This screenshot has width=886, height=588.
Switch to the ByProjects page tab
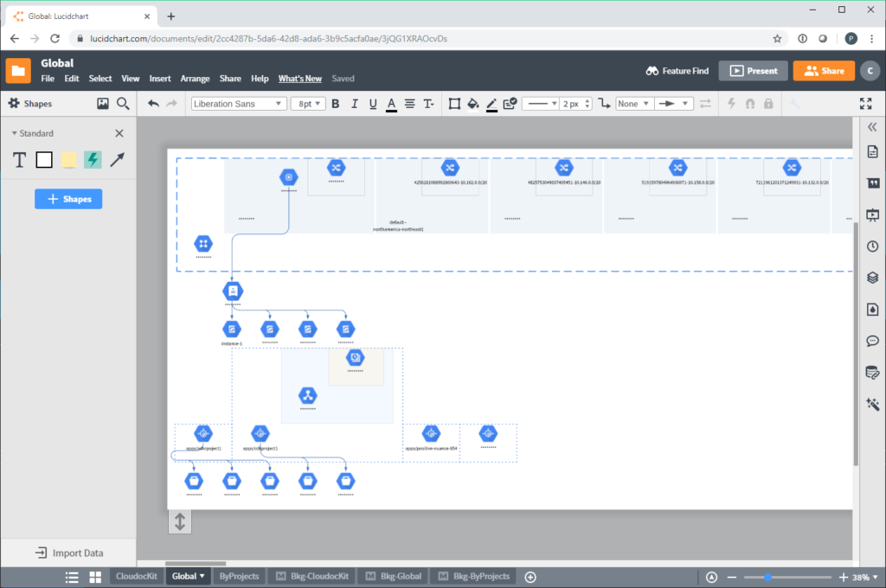[x=239, y=576]
